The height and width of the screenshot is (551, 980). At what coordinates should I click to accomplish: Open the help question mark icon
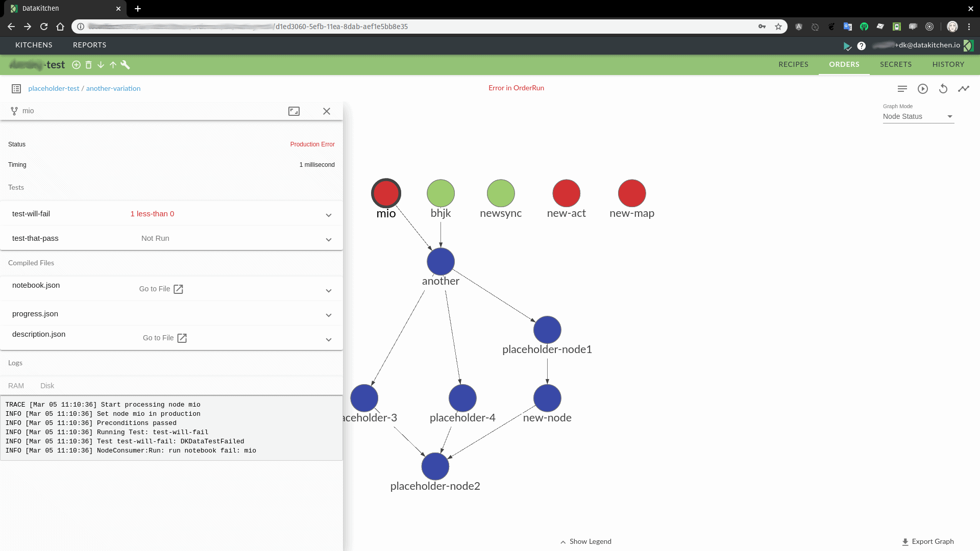pyautogui.click(x=861, y=46)
